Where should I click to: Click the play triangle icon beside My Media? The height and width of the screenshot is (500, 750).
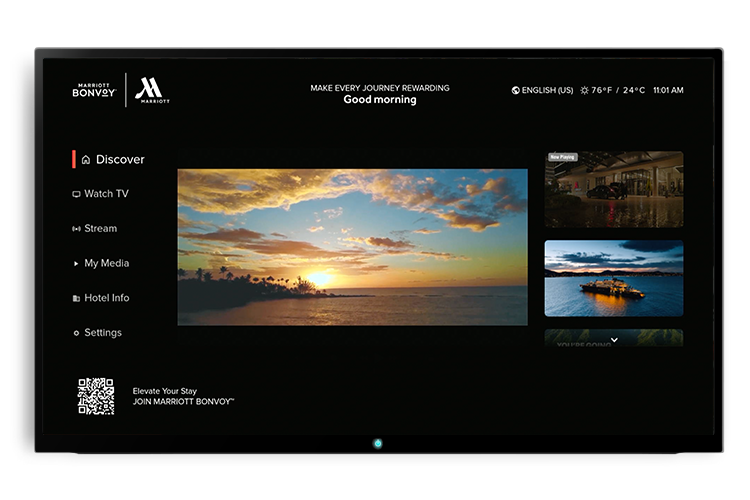[x=76, y=264]
